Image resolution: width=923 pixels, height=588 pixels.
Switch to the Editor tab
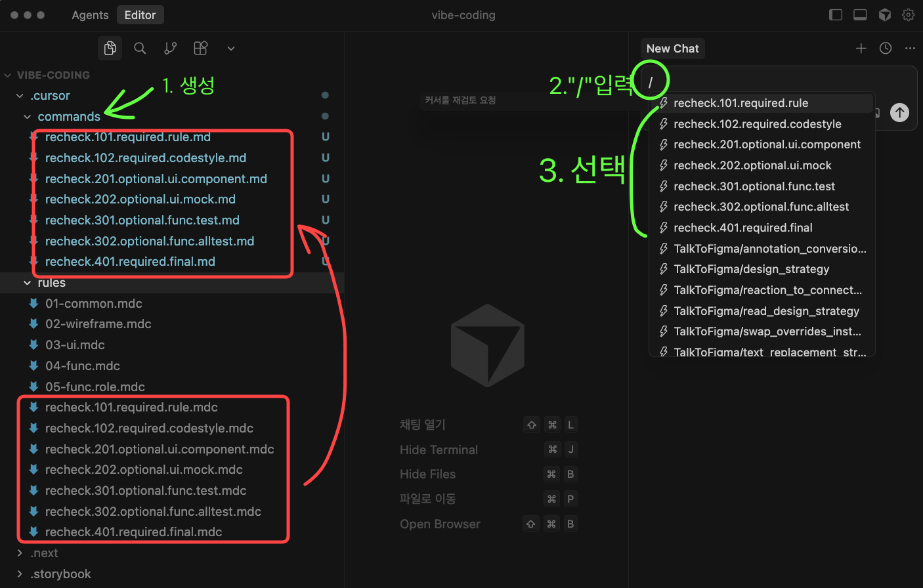(140, 14)
